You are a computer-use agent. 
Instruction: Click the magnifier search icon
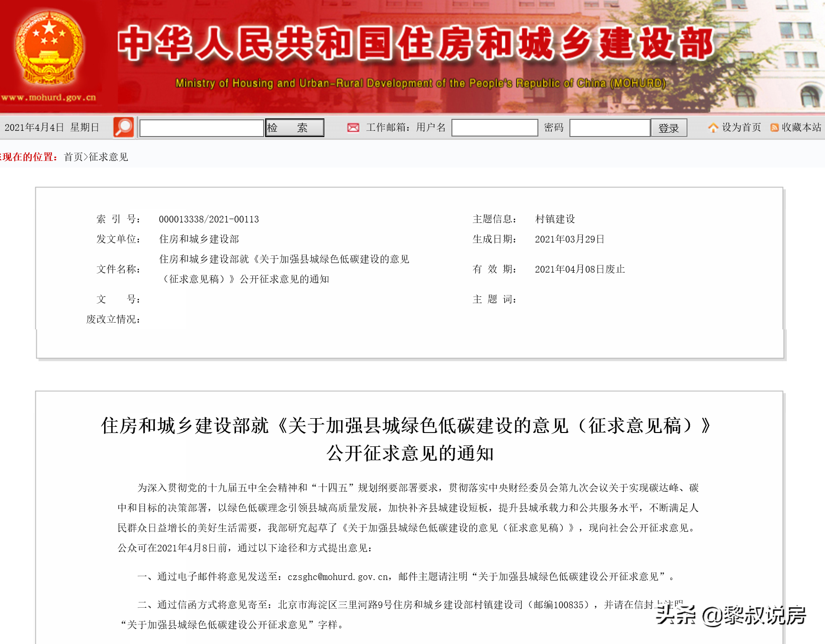click(124, 127)
